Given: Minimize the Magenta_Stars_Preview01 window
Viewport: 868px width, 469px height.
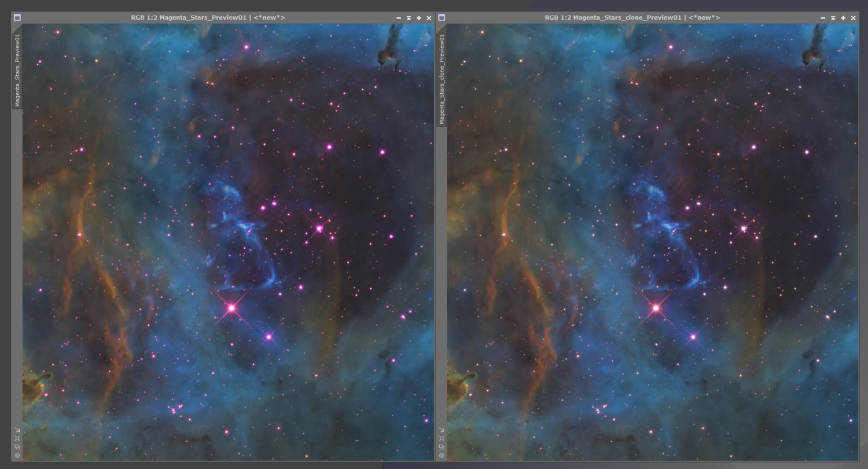Looking at the screenshot, I should pyautogui.click(x=399, y=18).
